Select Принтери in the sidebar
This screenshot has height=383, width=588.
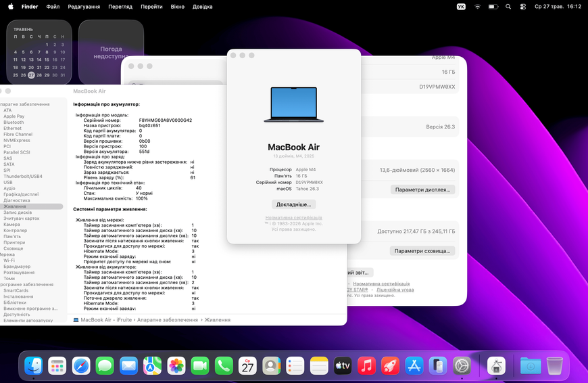(x=14, y=242)
